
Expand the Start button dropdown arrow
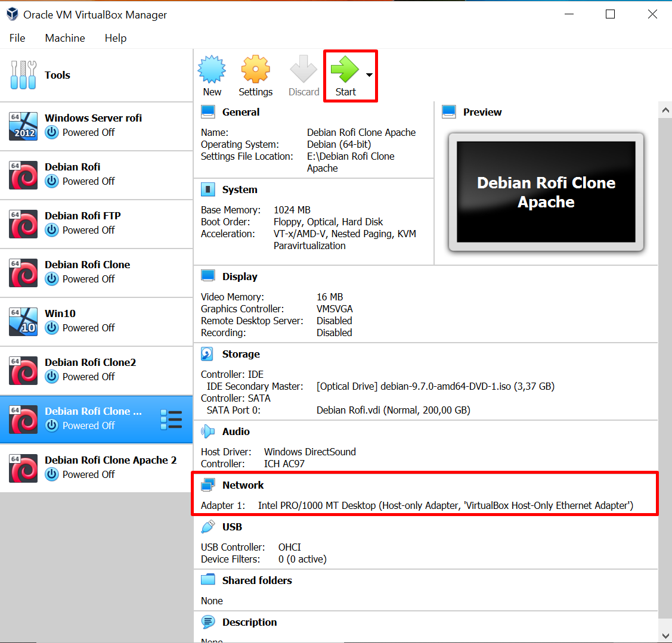(x=370, y=75)
